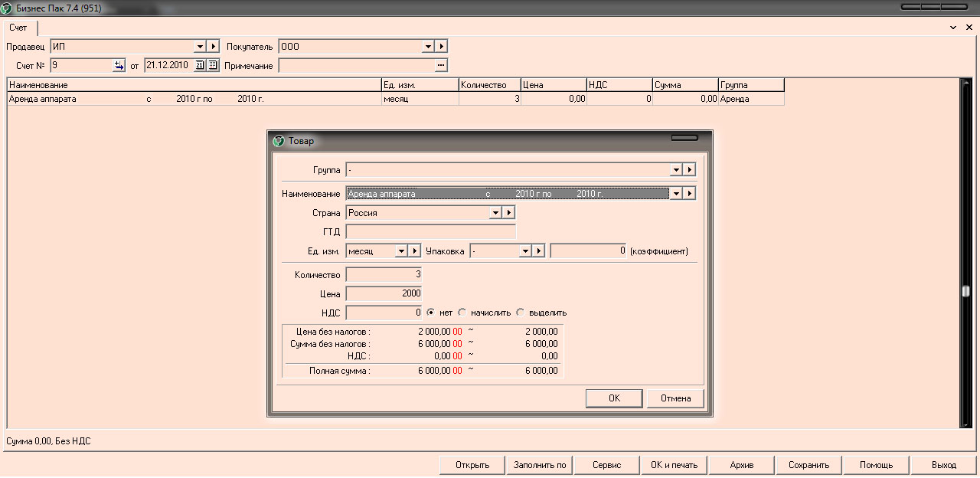This screenshot has width=980, height=478.
Task: Click the calculator icon beside the date
Action: pos(213,66)
